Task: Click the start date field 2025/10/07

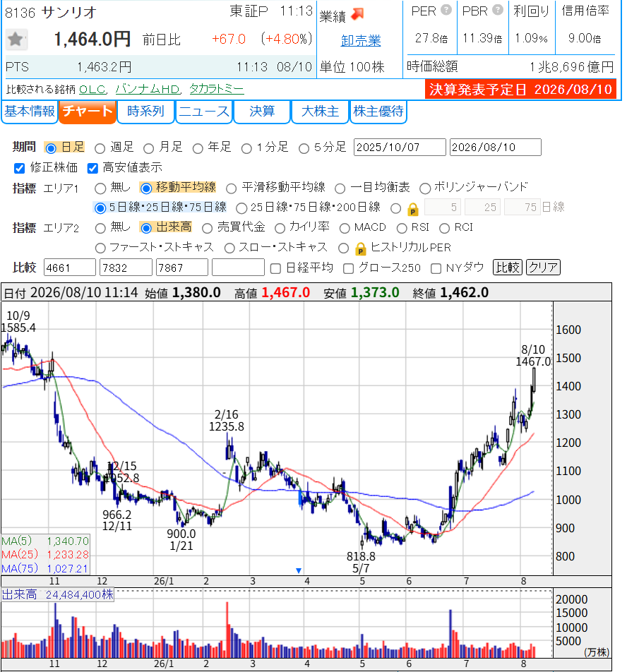Action: (400, 148)
